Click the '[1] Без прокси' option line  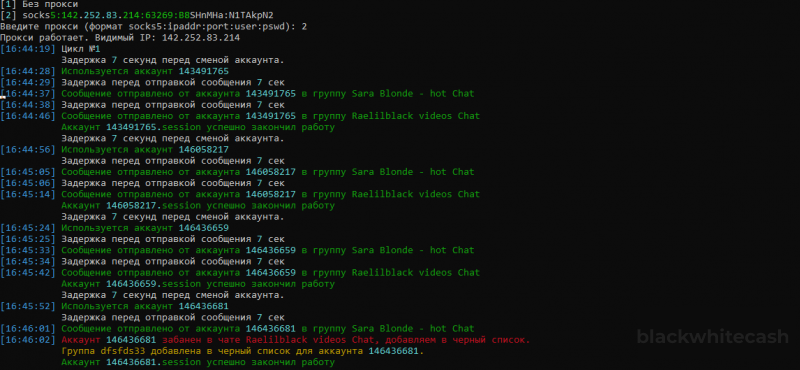pyautogui.click(x=39, y=4)
